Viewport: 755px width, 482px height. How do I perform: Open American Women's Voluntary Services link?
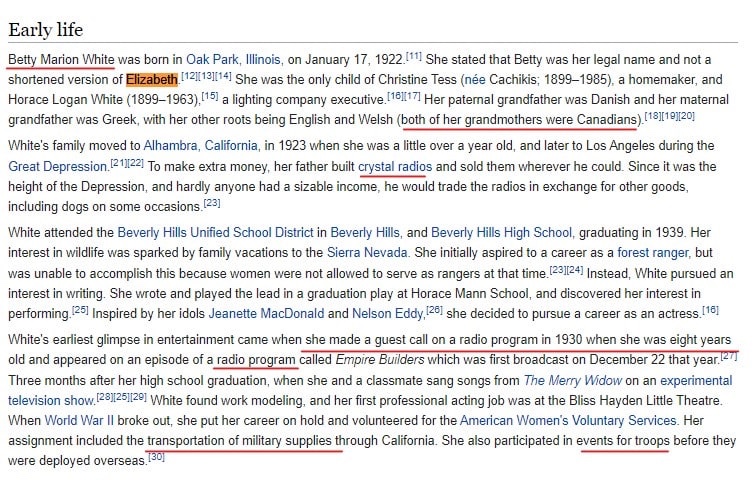tap(569, 420)
